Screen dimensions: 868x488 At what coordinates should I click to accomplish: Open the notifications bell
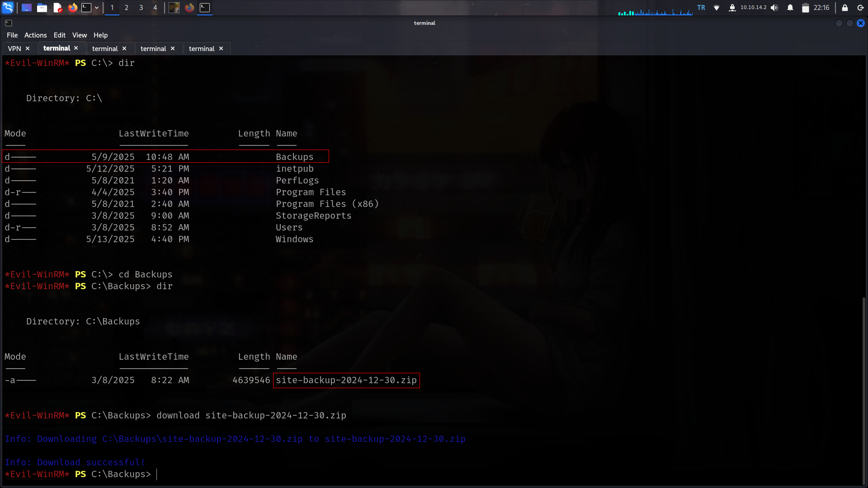(x=790, y=8)
